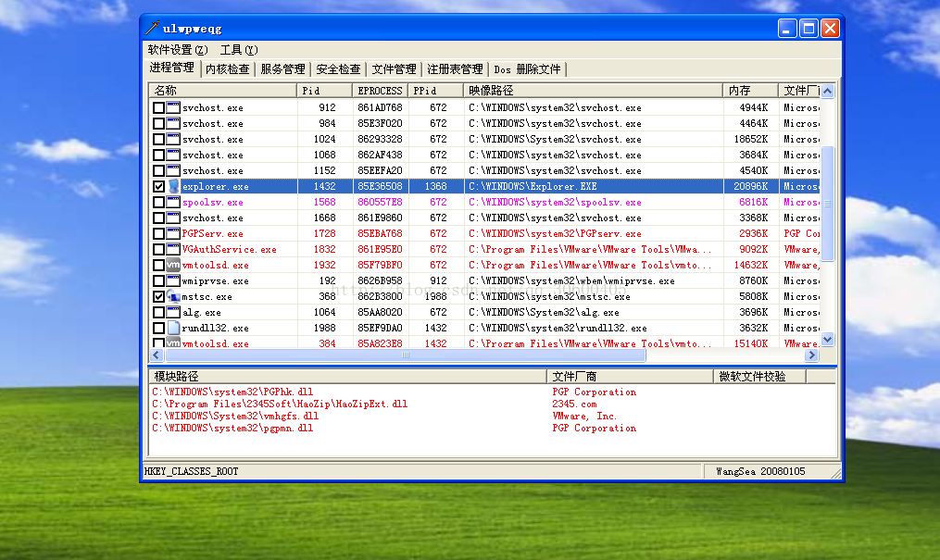Viewport: 940px width, 560px height.
Task: Check the rundll32.exe checkbox
Action: coord(158,329)
